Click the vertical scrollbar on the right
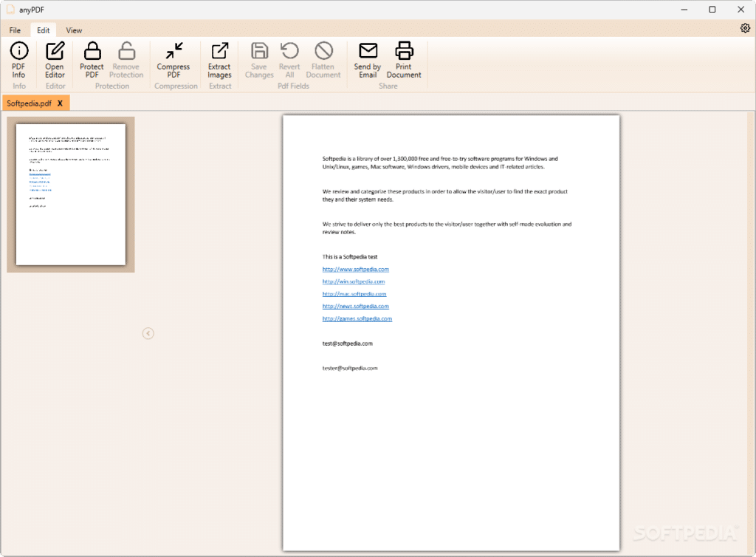This screenshot has width=756, height=557. pos(750,332)
